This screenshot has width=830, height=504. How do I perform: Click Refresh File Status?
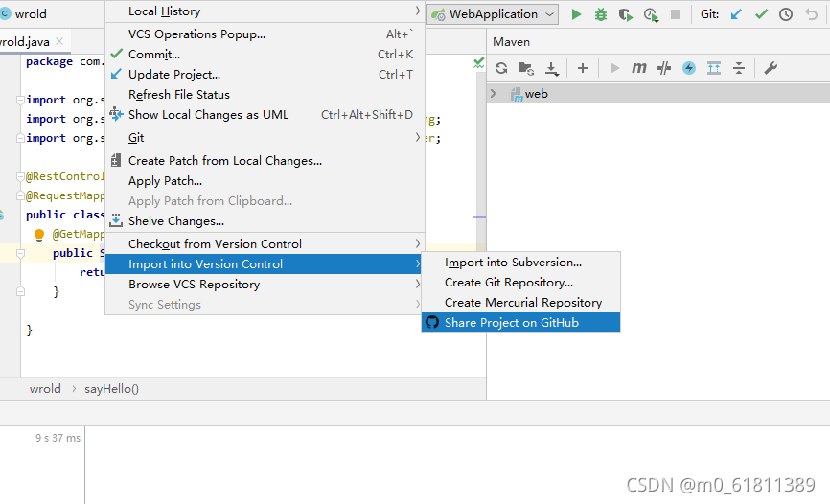[265, 95]
